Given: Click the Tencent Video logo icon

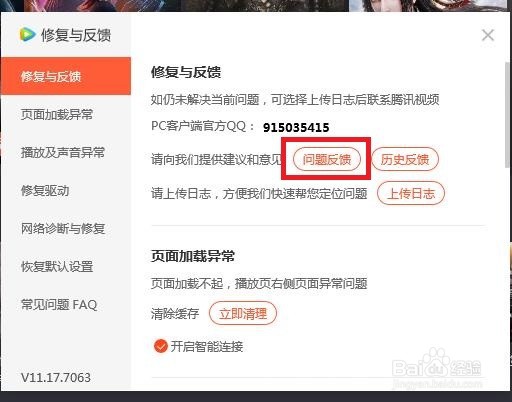Looking at the screenshot, I should [27, 35].
